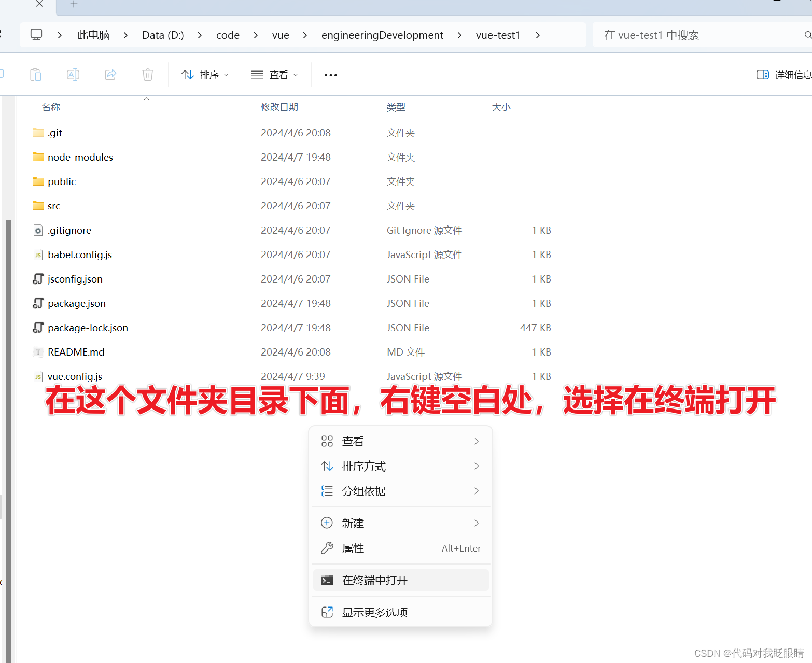
Task: Click the jsconfig.json file icon
Action: [x=38, y=279]
